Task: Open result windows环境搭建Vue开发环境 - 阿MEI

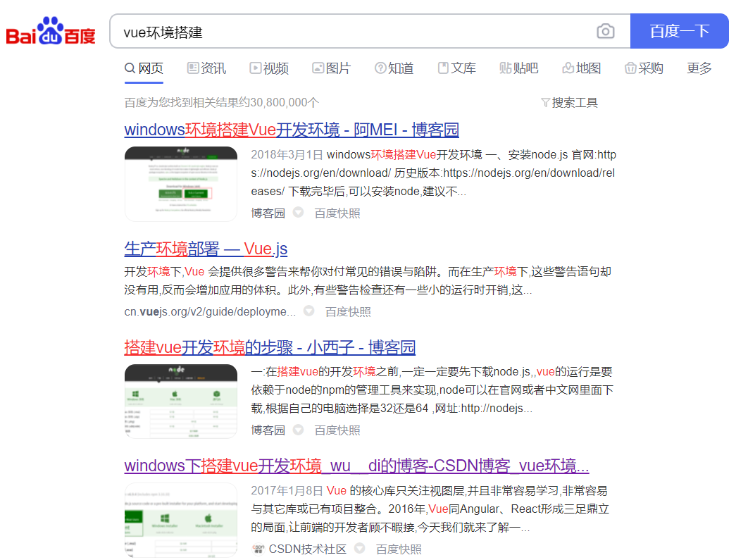Action: point(292,130)
